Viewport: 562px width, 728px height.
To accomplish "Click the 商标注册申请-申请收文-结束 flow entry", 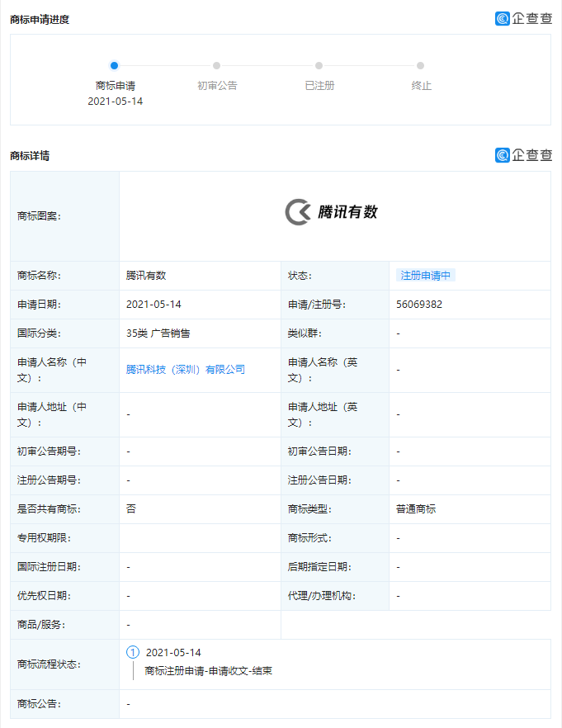I will pyautogui.click(x=208, y=671).
